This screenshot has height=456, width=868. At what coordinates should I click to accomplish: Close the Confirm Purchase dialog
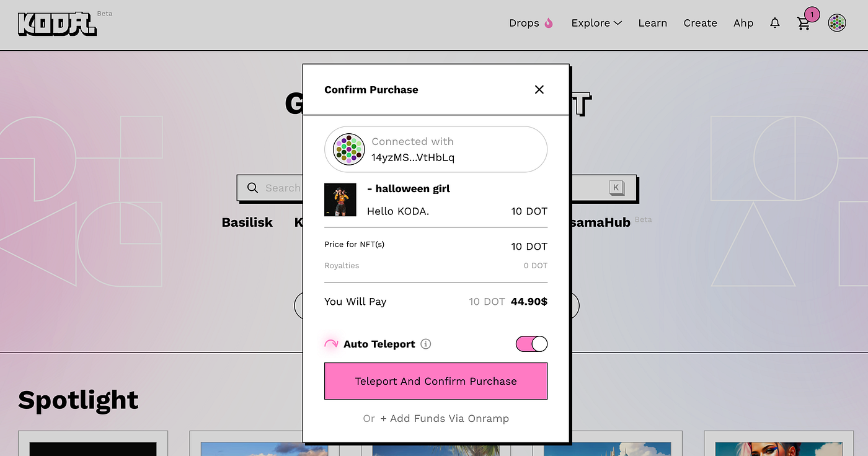click(539, 90)
